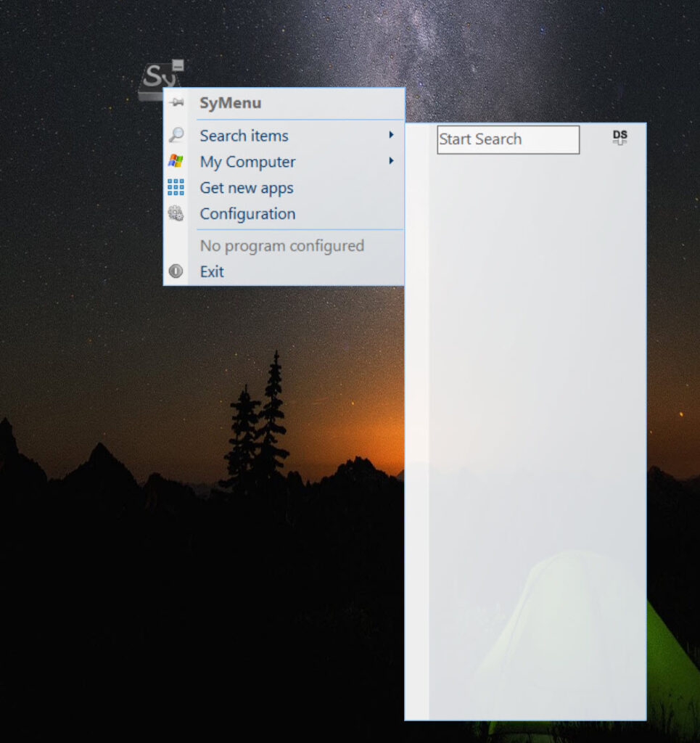The image size is (700, 743).
Task: Click the 'No program configured' text
Action: click(x=282, y=246)
